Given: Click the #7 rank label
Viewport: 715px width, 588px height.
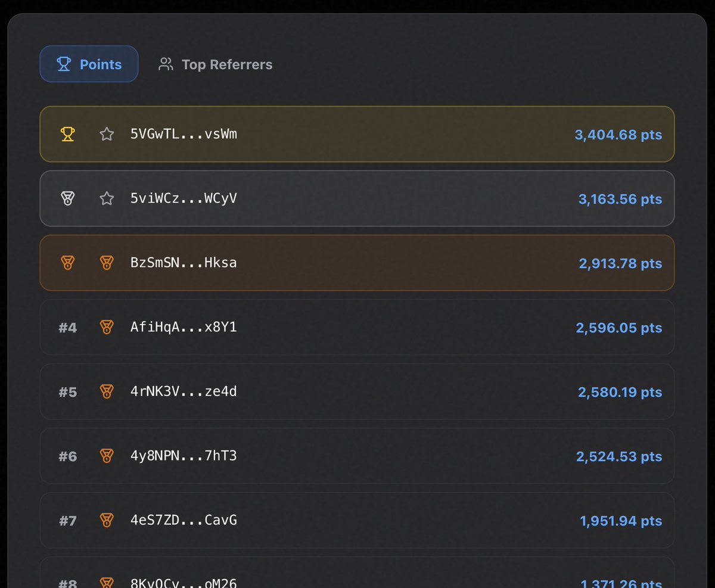Looking at the screenshot, I should tap(68, 521).
